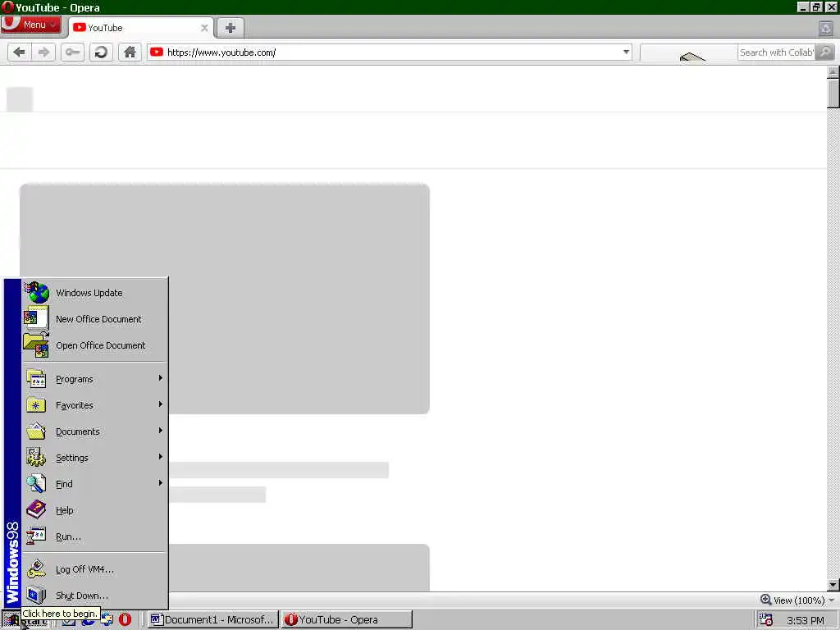840x630 pixels.
Task: Click the sync arrows quick launch icon
Action: tap(107, 620)
